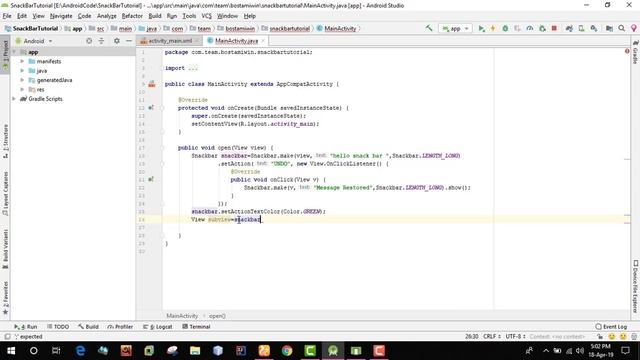Click the Apply Changes lightning icon
640x360 pixels.
(493, 28)
